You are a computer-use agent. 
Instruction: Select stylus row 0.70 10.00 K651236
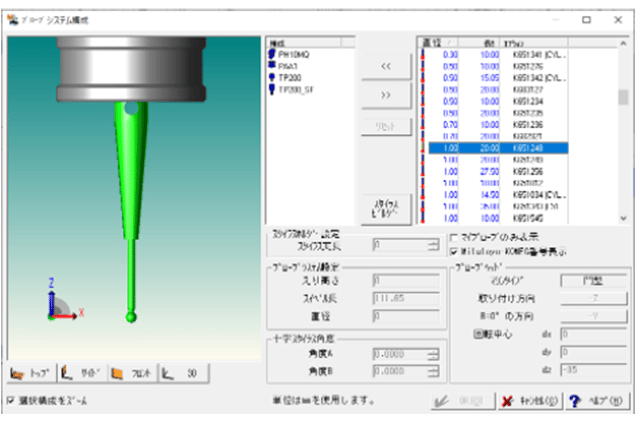point(493,124)
